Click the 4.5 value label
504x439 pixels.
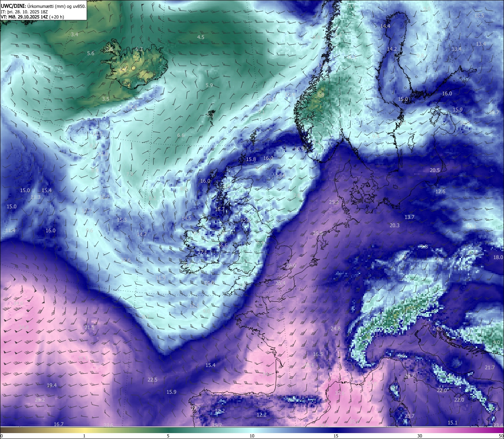[x=201, y=37]
